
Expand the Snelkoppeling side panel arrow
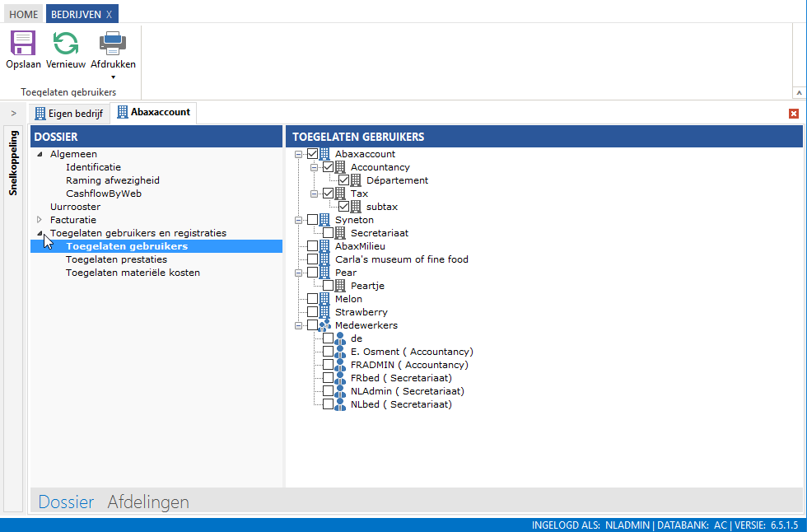(x=13, y=113)
